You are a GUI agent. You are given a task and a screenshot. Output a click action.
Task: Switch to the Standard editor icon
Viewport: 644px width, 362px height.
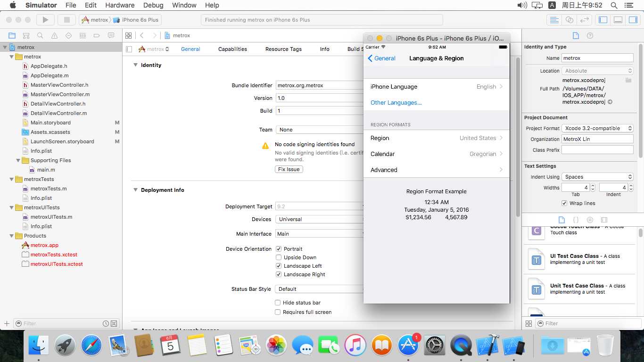coord(554,20)
